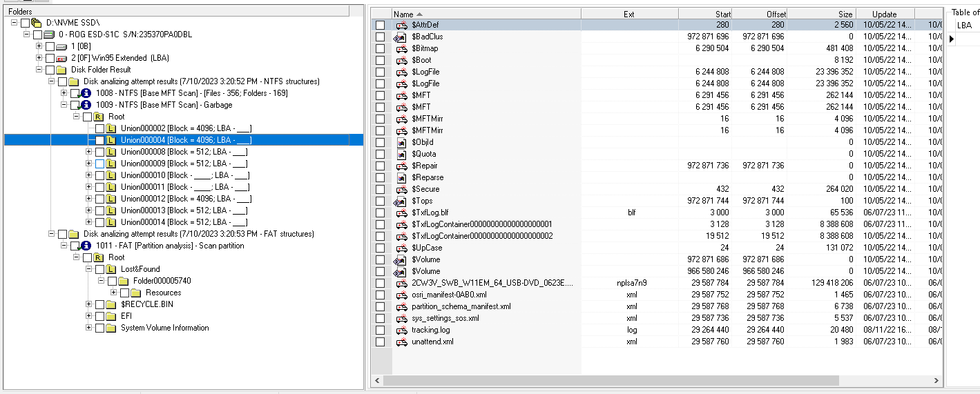This screenshot has height=394, width=980.
Task: Click the $Reparse file icon
Action: point(401,177)
